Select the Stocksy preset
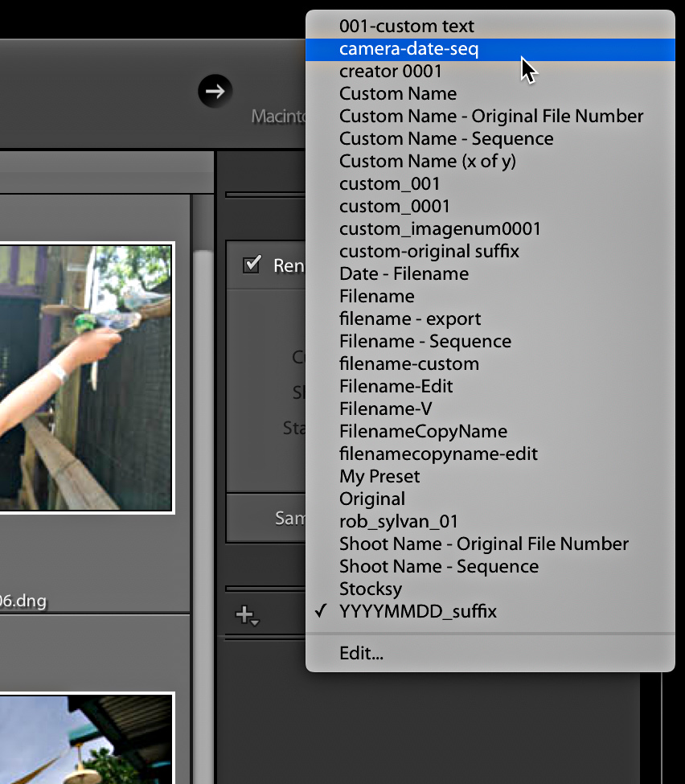 coord(371,589)
